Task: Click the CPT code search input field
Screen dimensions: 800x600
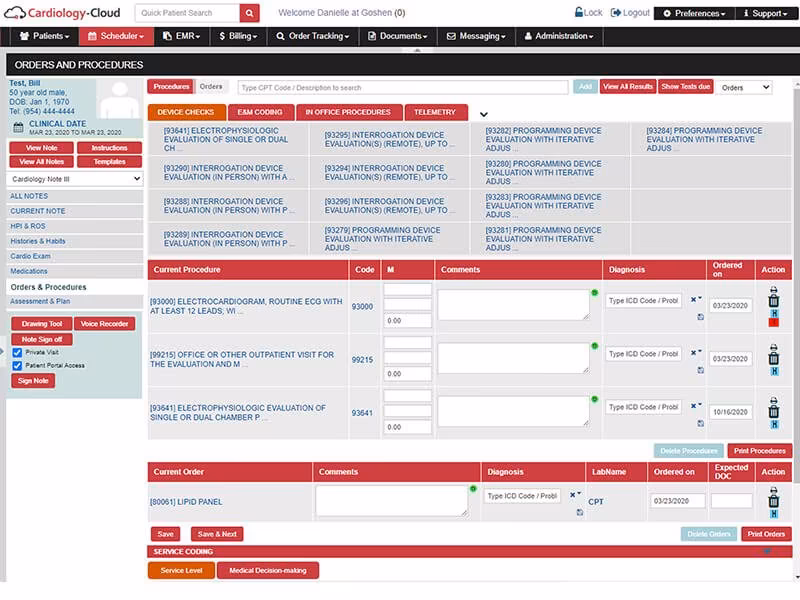Action: tap(403, 88)
